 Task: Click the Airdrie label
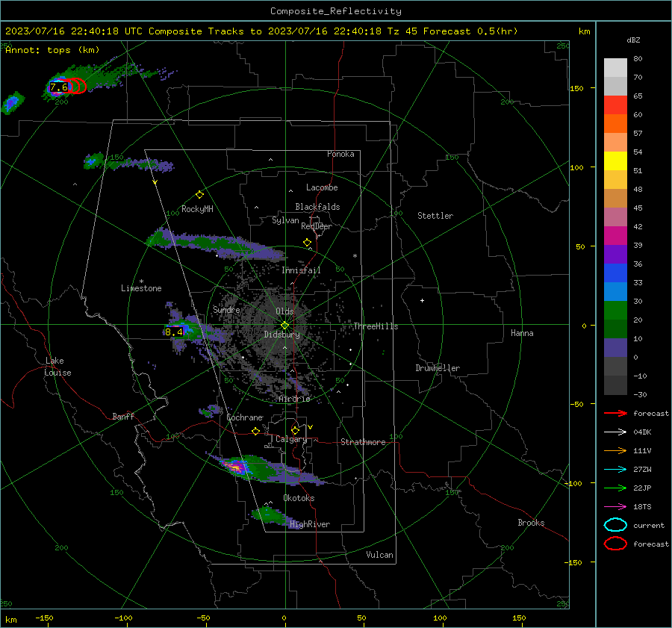pyautogui.click(x=294, y=399)
